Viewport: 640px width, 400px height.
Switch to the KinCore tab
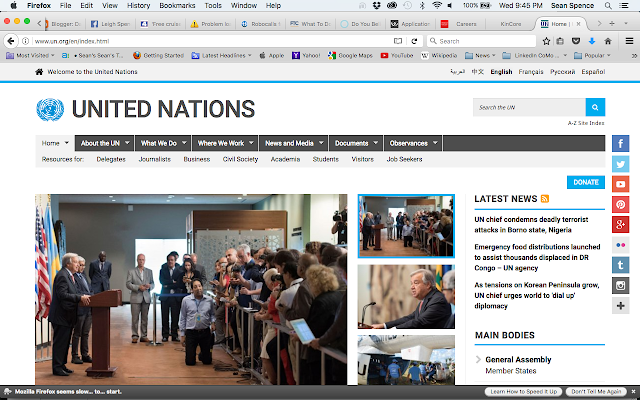pos(511,24)
